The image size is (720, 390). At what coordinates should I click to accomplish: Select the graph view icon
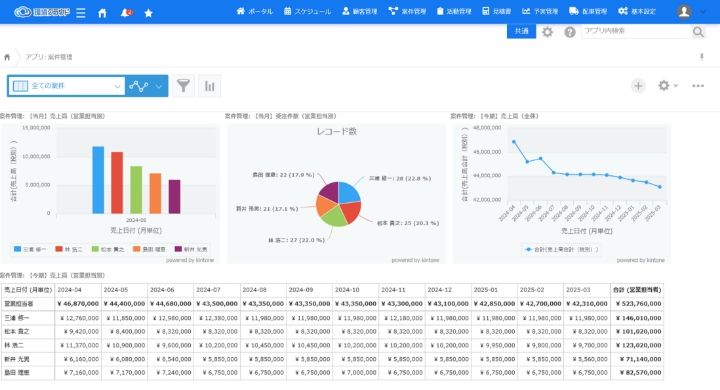(x=138, y=86)
